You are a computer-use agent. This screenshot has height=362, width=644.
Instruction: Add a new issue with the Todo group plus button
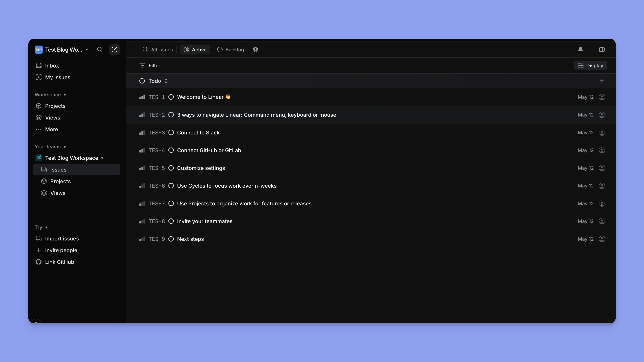602,81
